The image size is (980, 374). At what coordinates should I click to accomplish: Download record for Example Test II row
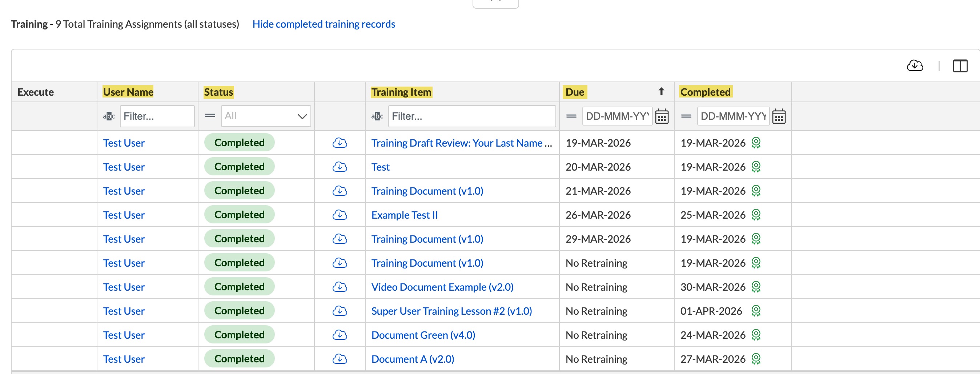coord(340,215)
